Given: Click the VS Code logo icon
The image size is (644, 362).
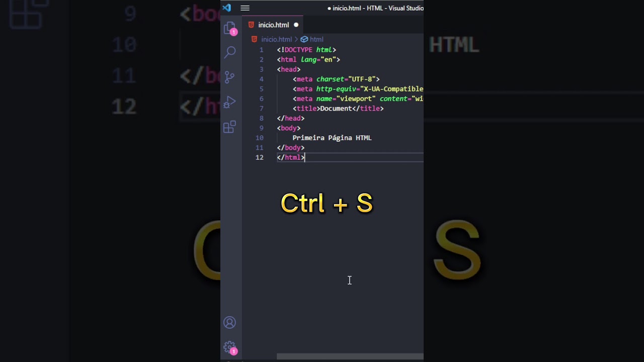Looking at the screenshot, I should click(x=226, y=8).
